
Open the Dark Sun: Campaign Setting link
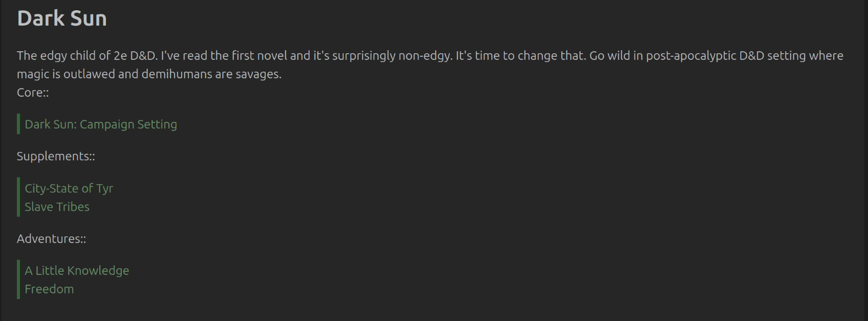(x=101, y=124)
